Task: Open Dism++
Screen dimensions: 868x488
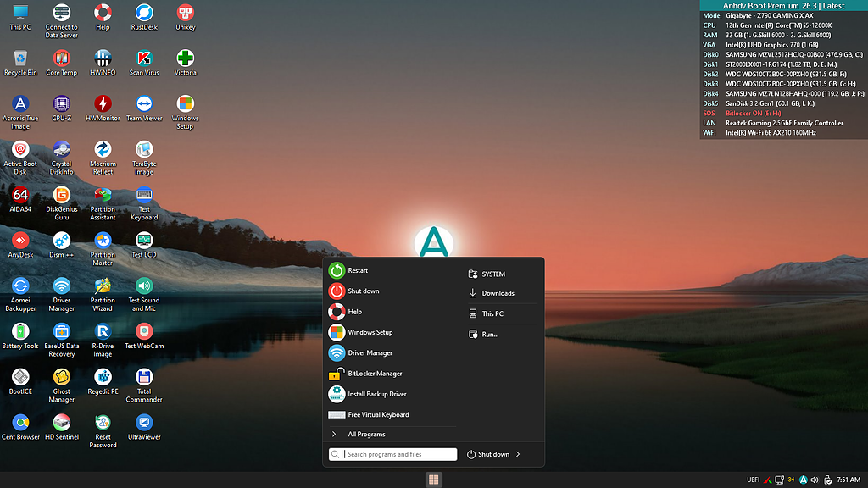Action: tap(61, 245)
